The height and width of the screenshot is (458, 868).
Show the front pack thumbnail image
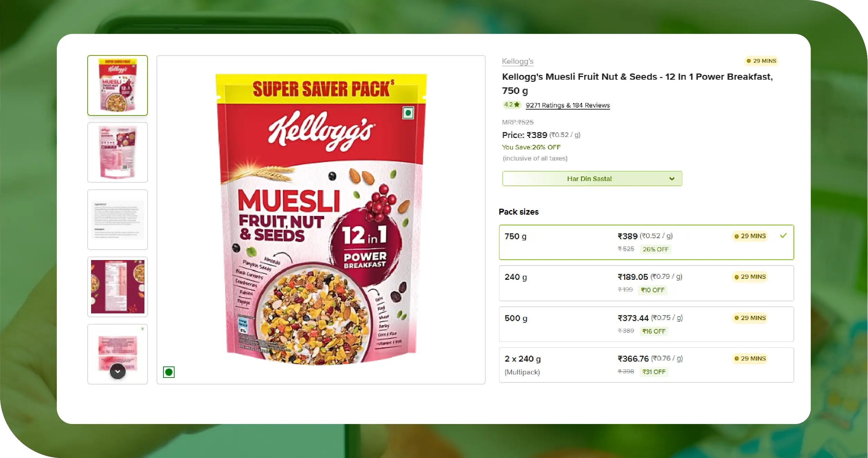(x=118, y=85)
